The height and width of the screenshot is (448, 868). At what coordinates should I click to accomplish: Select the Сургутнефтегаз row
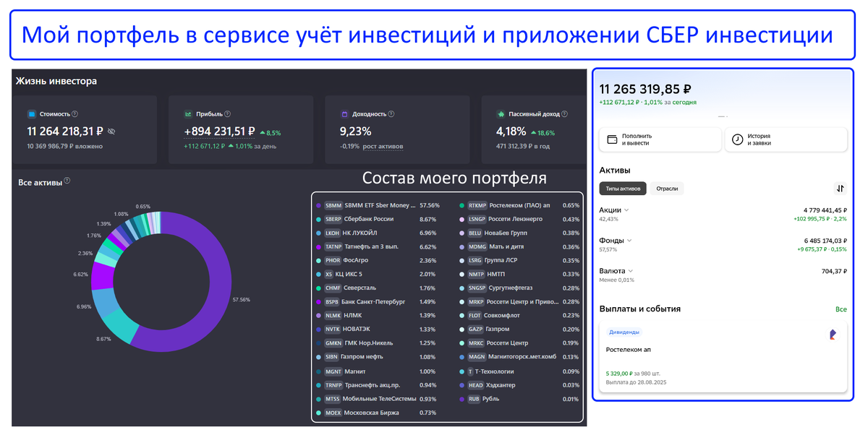(519, 288)
